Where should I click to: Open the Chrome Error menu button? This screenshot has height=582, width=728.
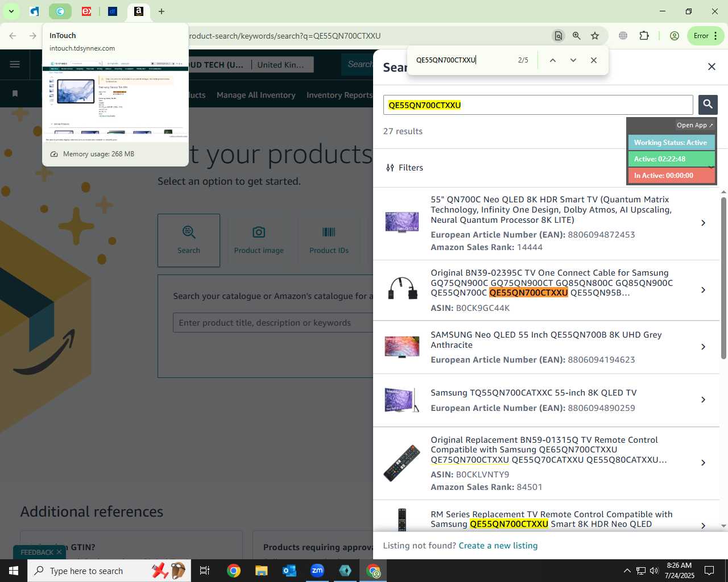[x=705, y=36]
